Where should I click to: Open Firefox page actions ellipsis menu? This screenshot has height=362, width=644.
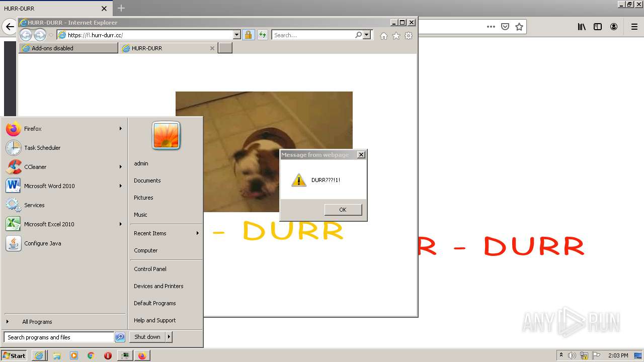click(x=491, y=27)
